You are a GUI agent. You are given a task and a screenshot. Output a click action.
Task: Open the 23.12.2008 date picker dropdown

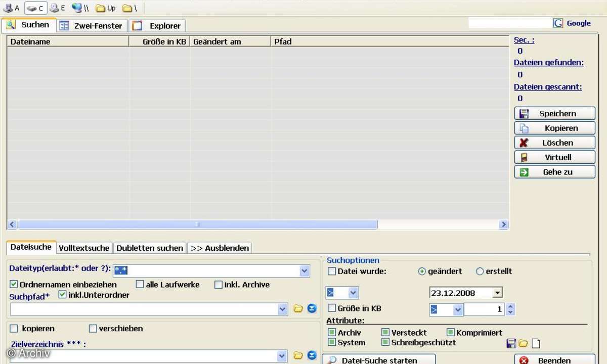pos(497,293)
